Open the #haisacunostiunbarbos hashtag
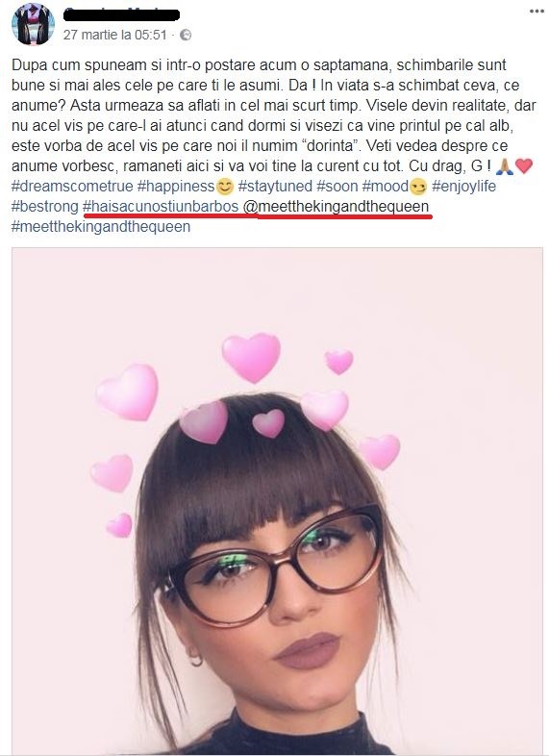 [161, 207]
